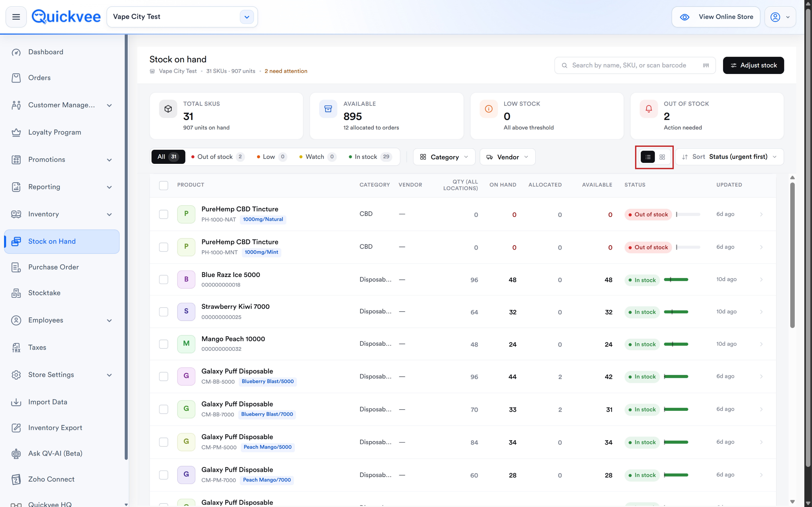The height and width of the screenshot is (507, 812).
Task: Click the Adjust stock button
Action: pyautogui.click(x=753, y=65)
